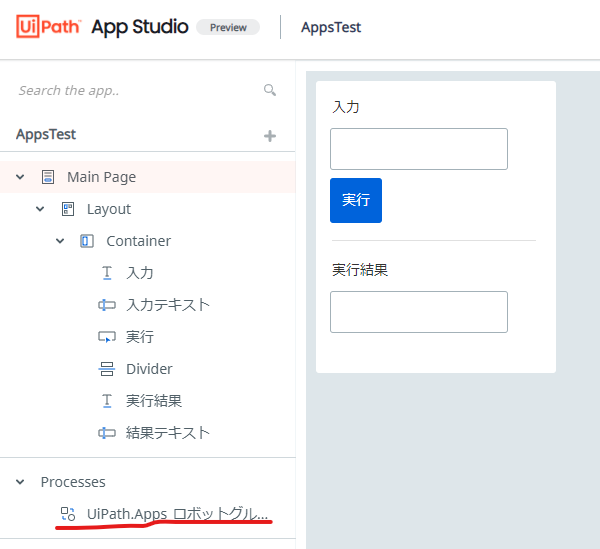Click the Divider icon in the tree
The height and width of the screenshot is (549, 600).
[x=107, y=369]
